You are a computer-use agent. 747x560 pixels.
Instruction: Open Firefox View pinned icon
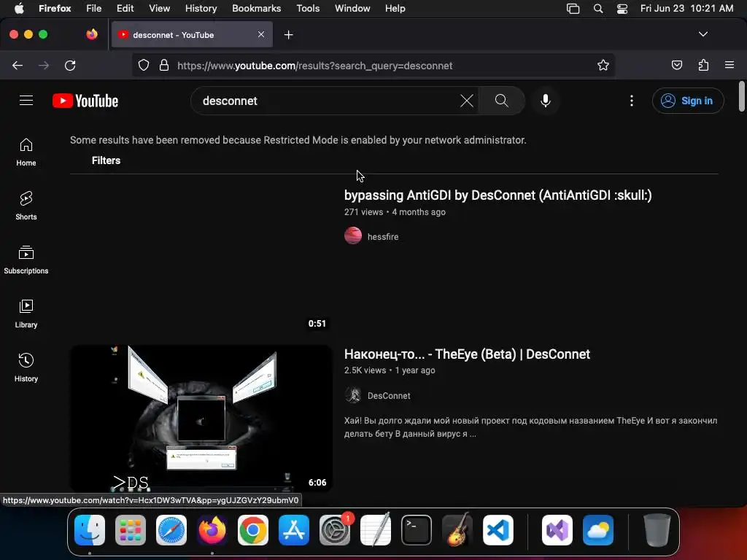[91, 34]
